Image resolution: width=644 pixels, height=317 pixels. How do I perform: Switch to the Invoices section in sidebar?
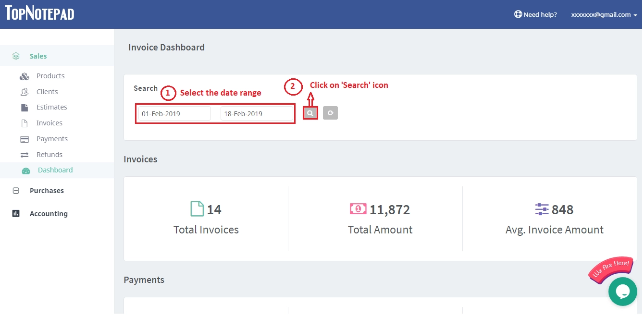49,123
